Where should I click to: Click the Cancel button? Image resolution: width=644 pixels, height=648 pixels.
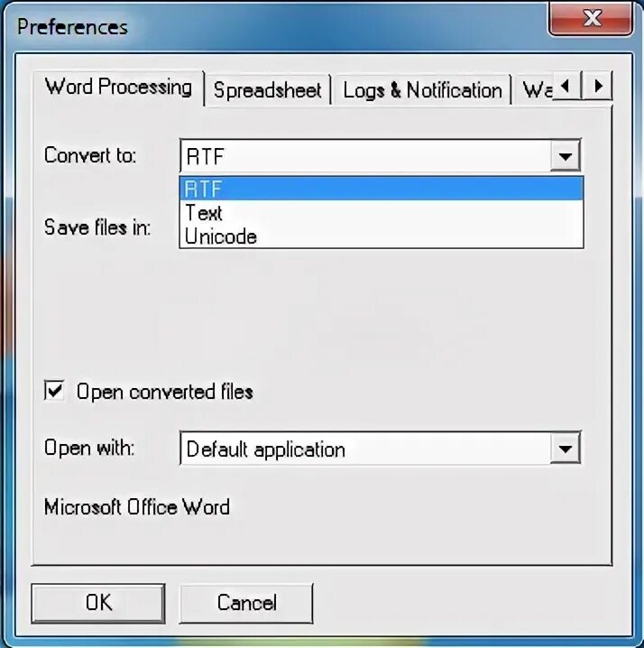[x=246, y=603]
